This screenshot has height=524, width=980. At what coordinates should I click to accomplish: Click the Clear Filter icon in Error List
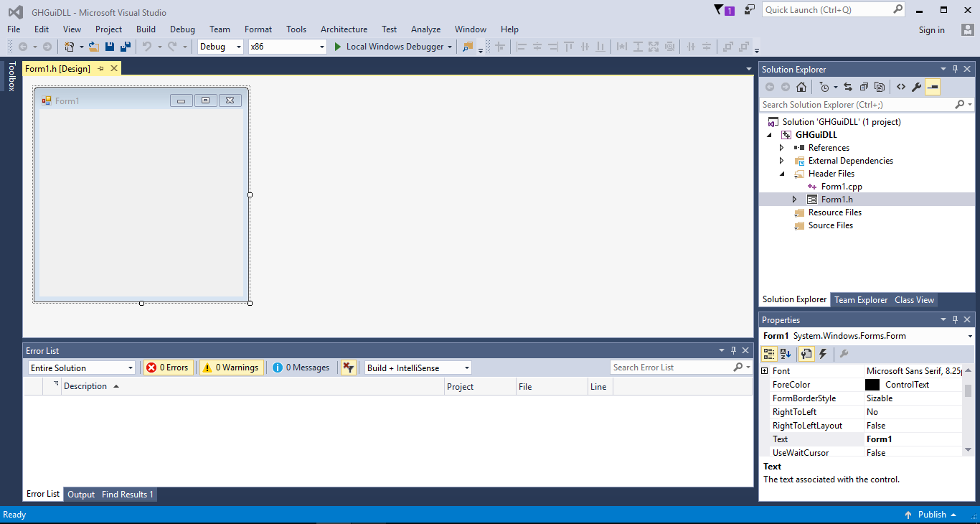[x=348, y=368]
